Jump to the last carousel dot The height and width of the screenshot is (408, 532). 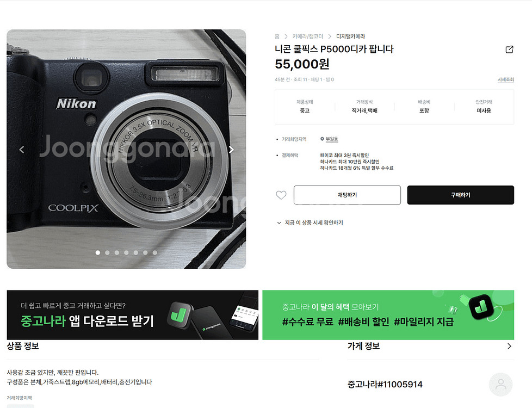tap(154, 252)
